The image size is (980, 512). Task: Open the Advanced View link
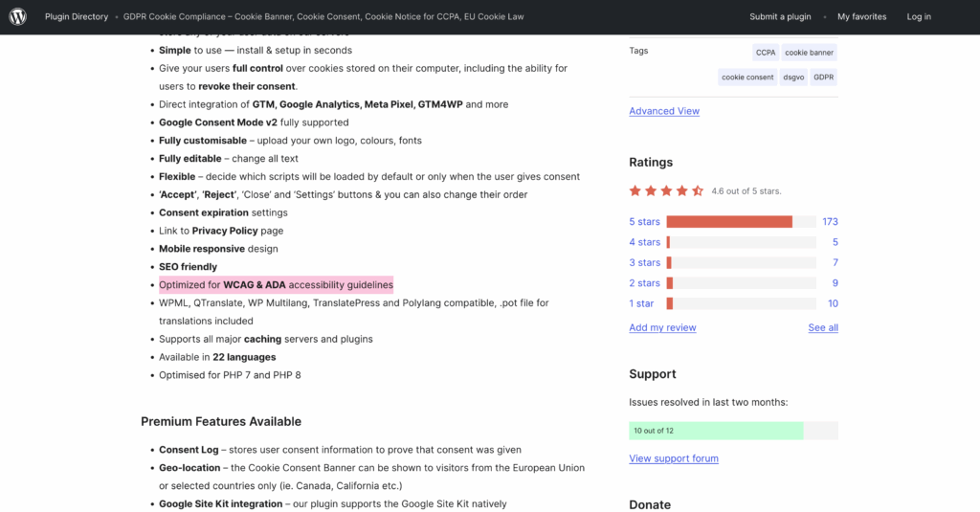[664, 111]
